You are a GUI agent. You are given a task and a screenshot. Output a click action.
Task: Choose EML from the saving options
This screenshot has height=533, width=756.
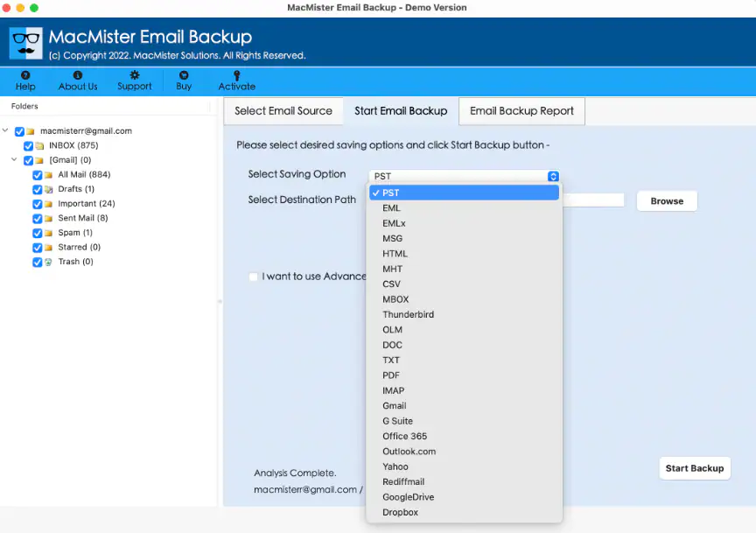coord(464,208)
